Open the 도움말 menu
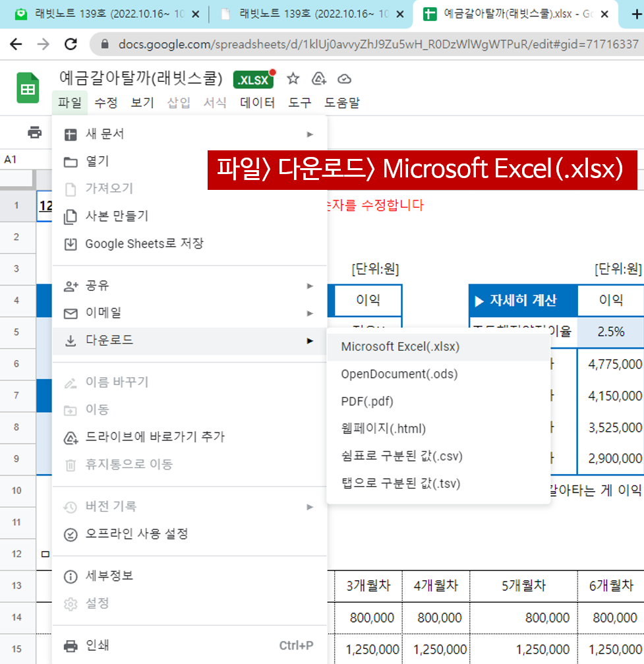This screenshot has height=664, width=644. [342, 102]
